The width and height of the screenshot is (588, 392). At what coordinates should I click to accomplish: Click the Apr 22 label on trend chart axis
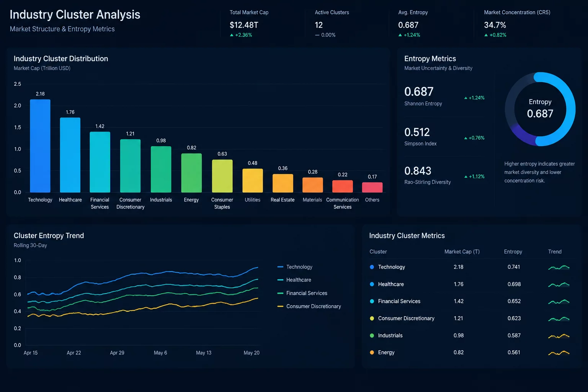pyautogui.click(x=74, y=353)
